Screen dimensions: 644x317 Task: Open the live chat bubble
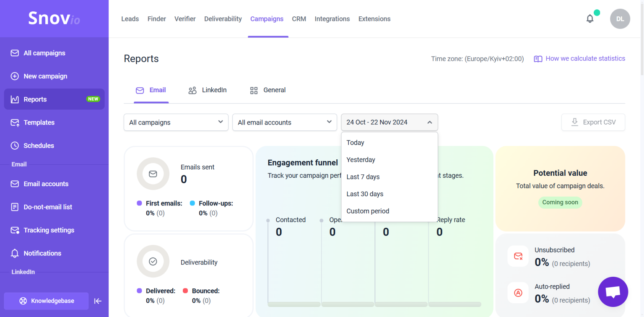tap(613, 292)
